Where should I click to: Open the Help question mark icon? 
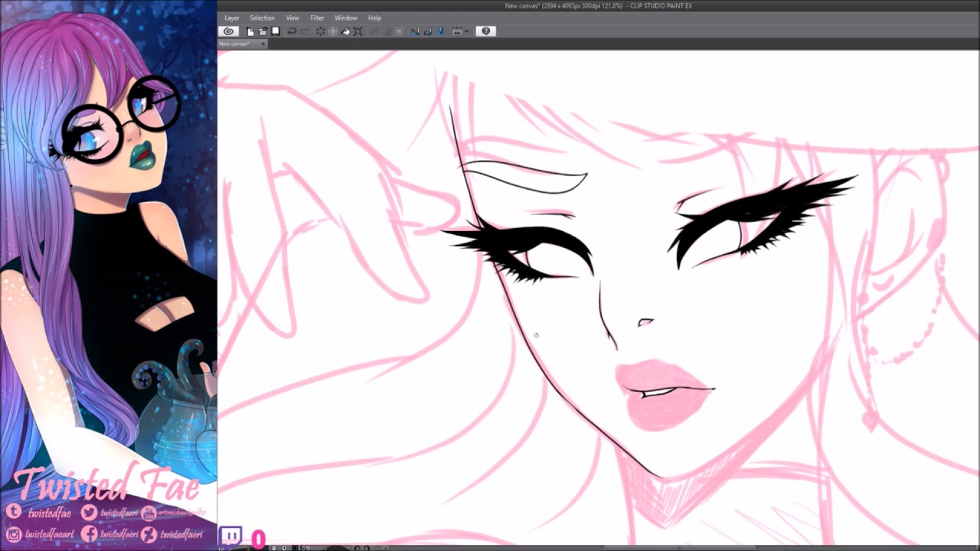(485, 31)
